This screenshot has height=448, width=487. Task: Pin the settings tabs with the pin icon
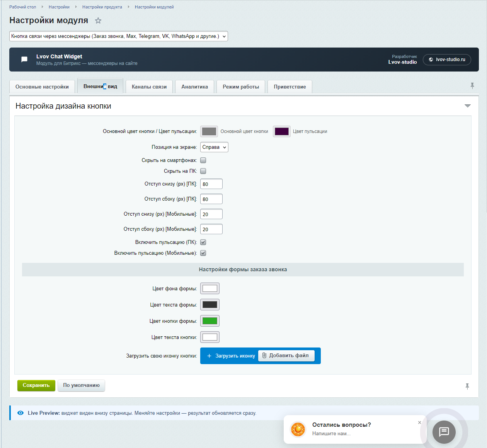[x=472, y=85]
